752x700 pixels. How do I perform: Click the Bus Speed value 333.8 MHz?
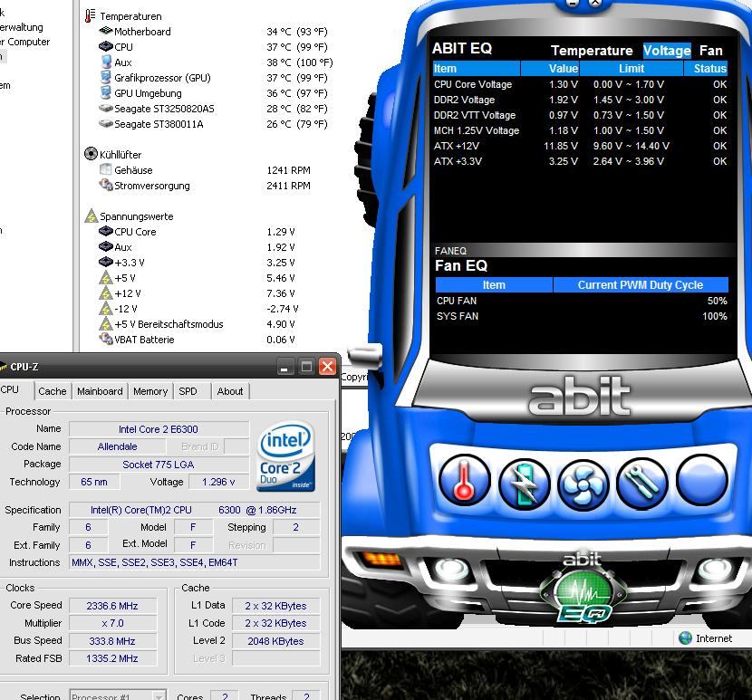coord(112,641)
